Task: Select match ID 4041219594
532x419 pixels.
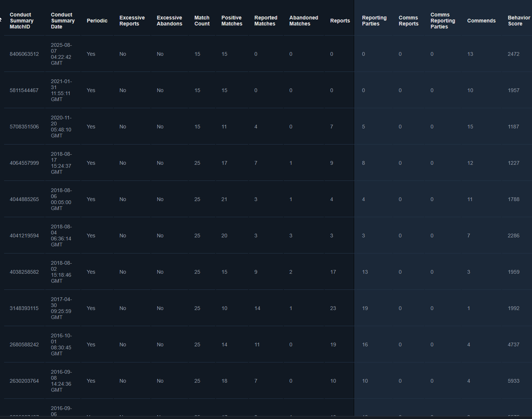Action: pos(24,236)
